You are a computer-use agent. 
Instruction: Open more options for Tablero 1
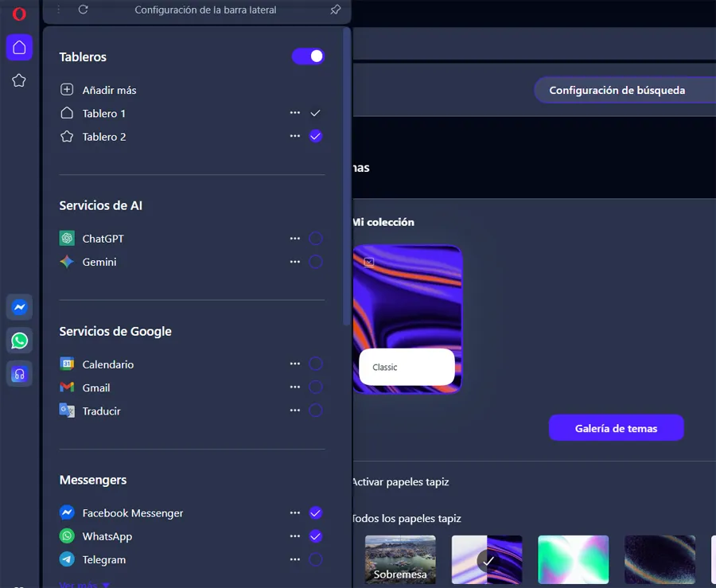tap(295, 114)
